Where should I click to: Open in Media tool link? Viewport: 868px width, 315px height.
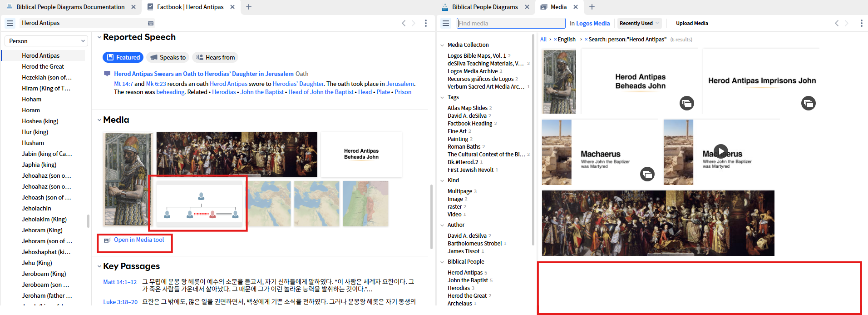click(139, 240)
